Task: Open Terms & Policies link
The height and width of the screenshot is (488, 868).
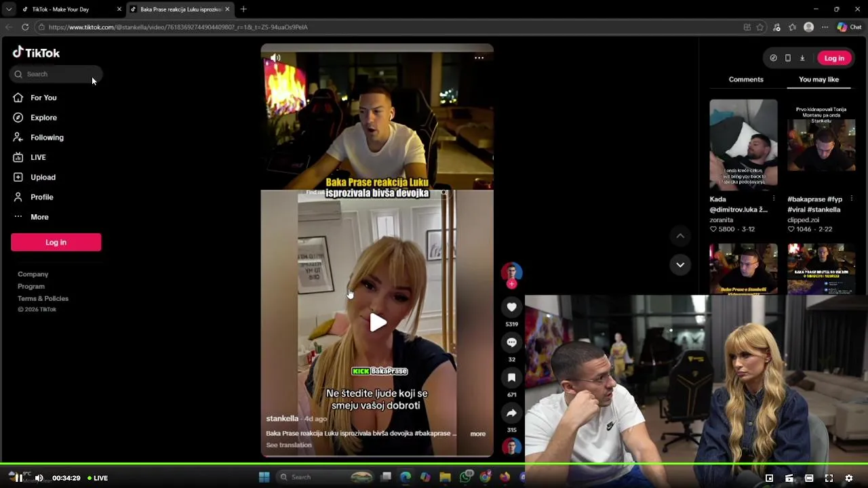Action: [x=43, y=298]
